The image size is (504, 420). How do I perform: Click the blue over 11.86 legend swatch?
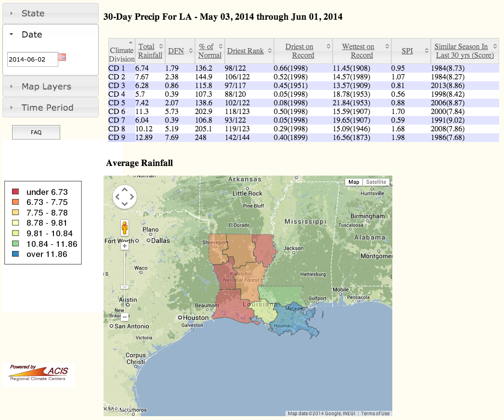coord(15,255)
